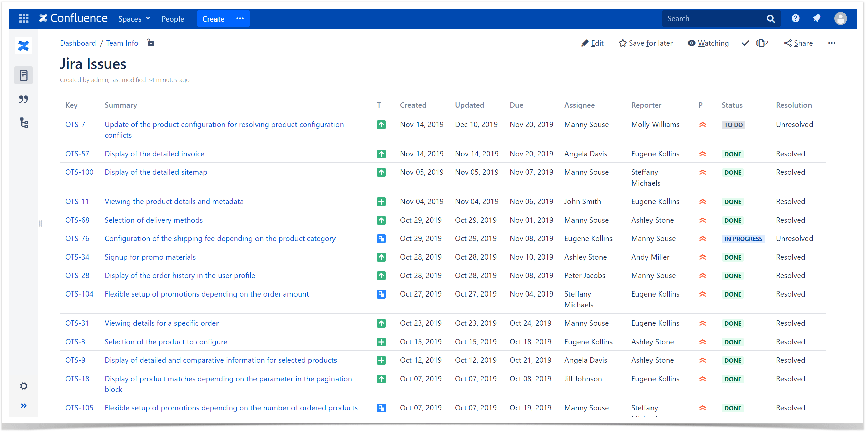This screenshot has height=433, width=868.
Task: Open Create ellipsis template menu
Action: tap(240, 18)
